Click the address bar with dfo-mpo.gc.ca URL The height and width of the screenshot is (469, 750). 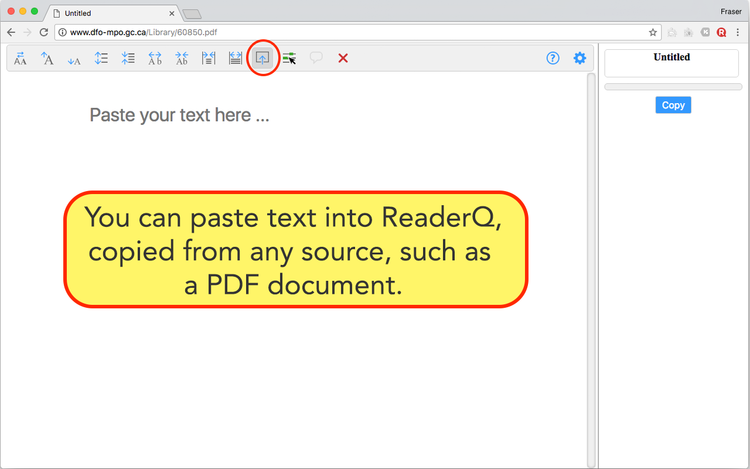tap(358, 33)
